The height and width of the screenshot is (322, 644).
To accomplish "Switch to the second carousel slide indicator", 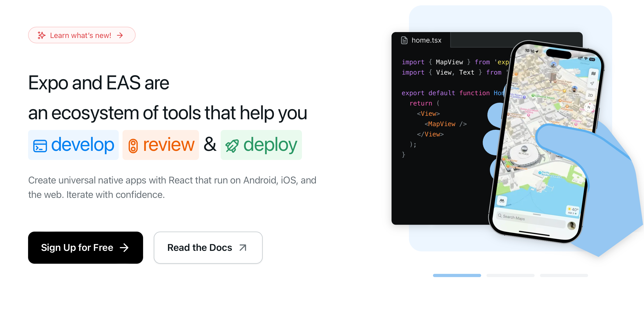I will click(x=510, y=275).
